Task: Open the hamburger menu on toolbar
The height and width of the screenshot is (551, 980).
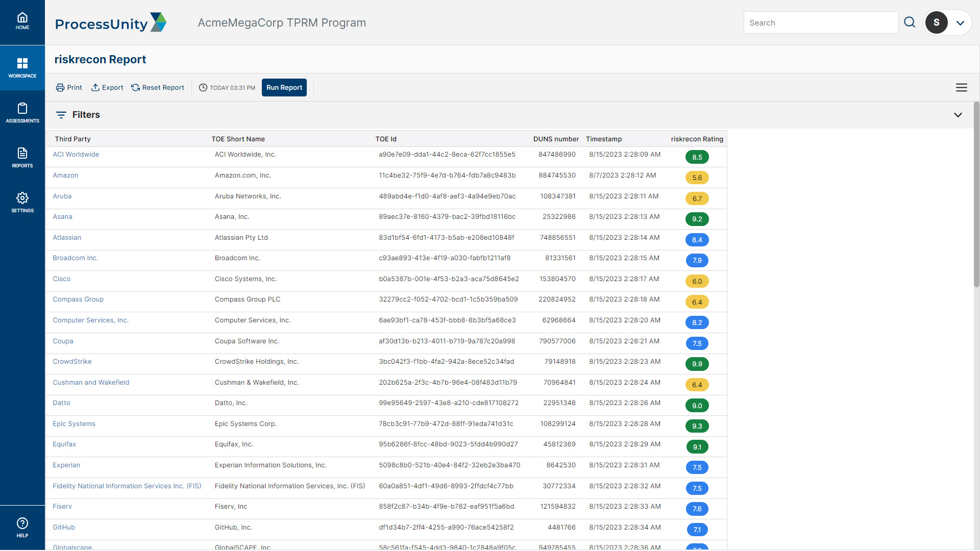Action: pyautogui.click(x=961, y=88)
